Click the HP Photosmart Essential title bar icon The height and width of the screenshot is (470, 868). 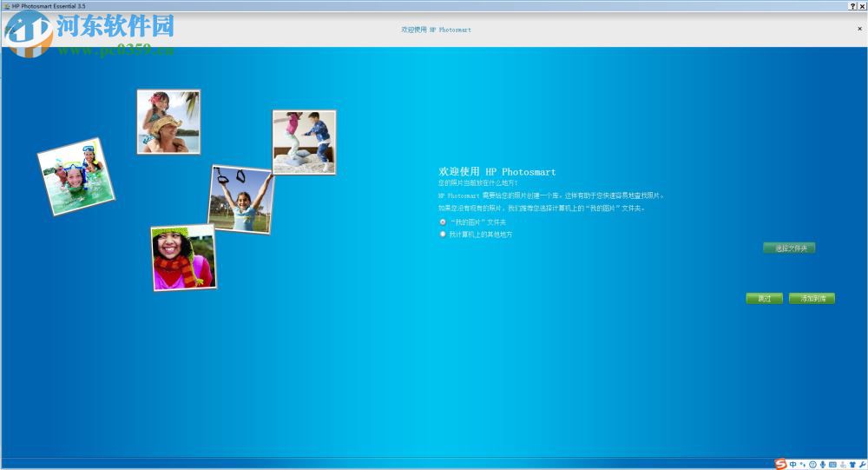(7, 6)
